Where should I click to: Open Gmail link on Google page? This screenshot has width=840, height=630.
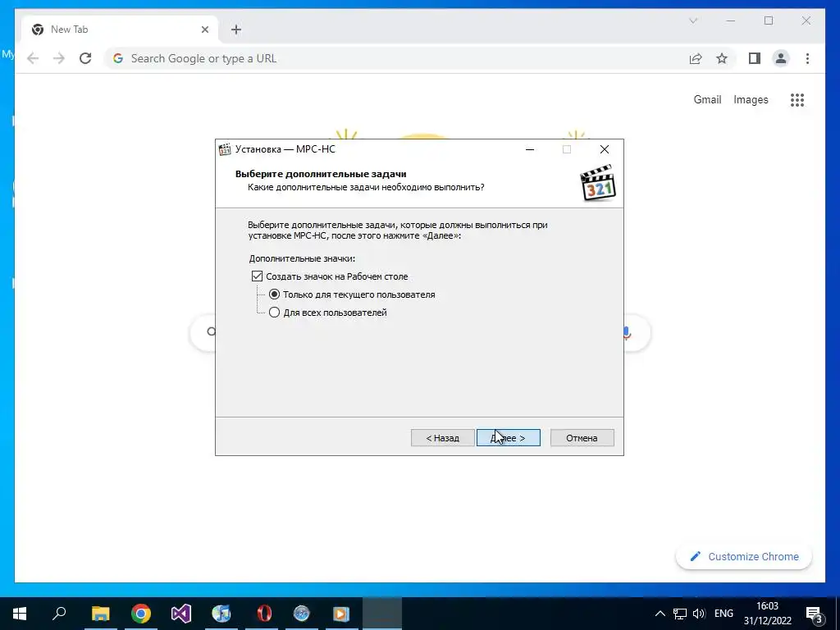[707, 99]
